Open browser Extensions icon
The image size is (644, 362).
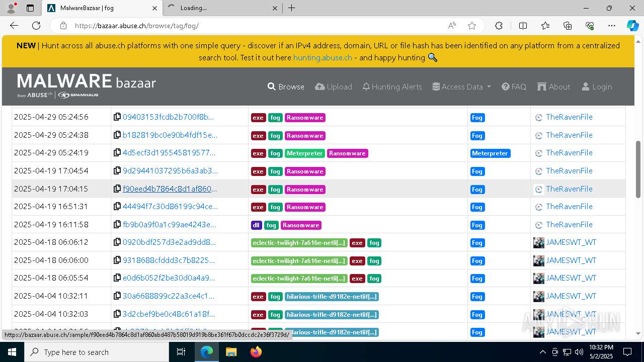click(499, 26)
